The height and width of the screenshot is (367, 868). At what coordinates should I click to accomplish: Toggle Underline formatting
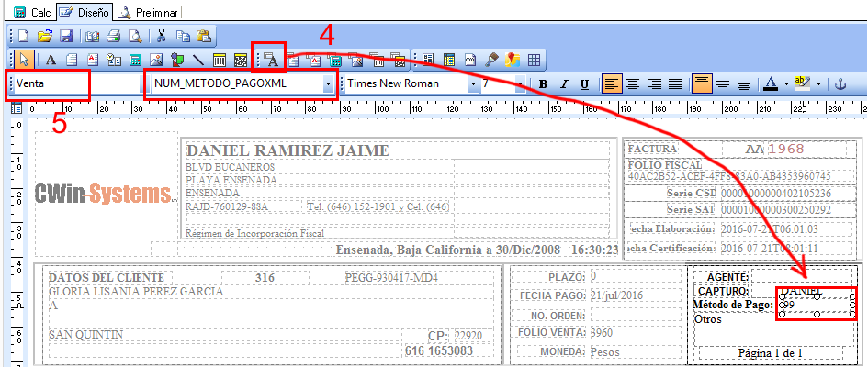coord(584,83)
